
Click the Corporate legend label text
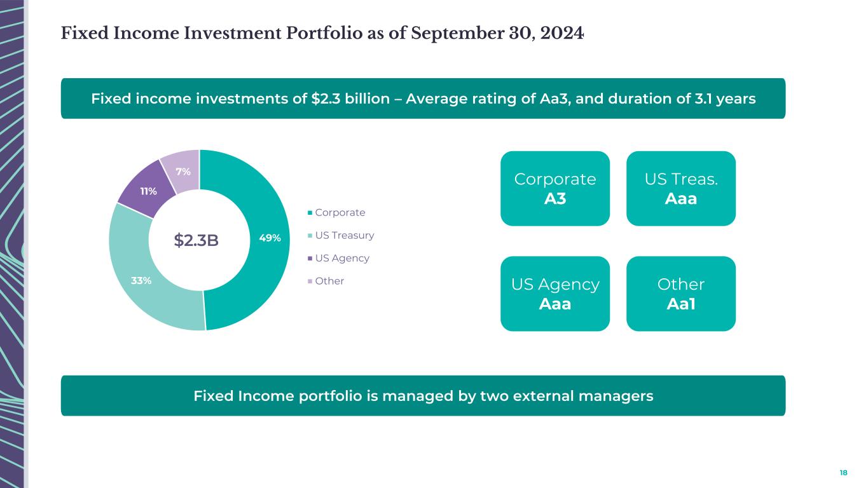pos(340,213)
